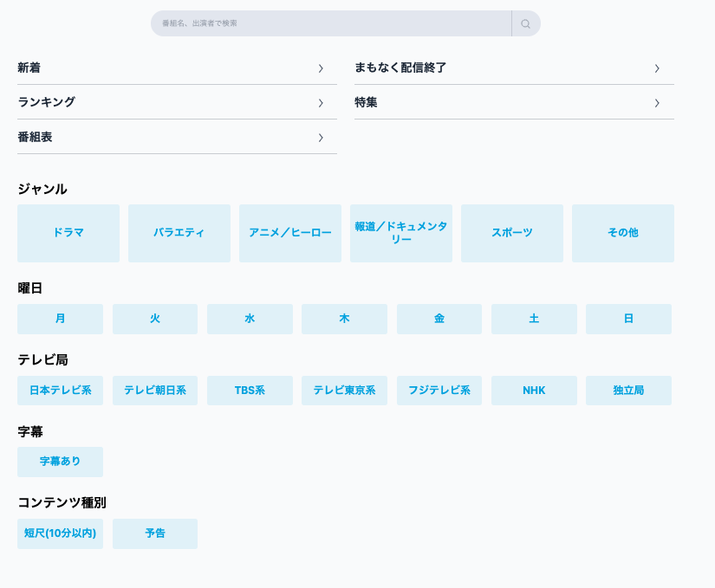Filter by Sunday 日 button

[628, 319]
